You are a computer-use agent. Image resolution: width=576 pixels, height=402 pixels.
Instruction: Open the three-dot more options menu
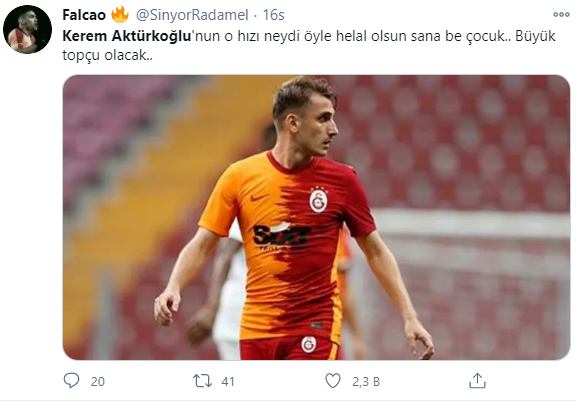coord(561,14)
